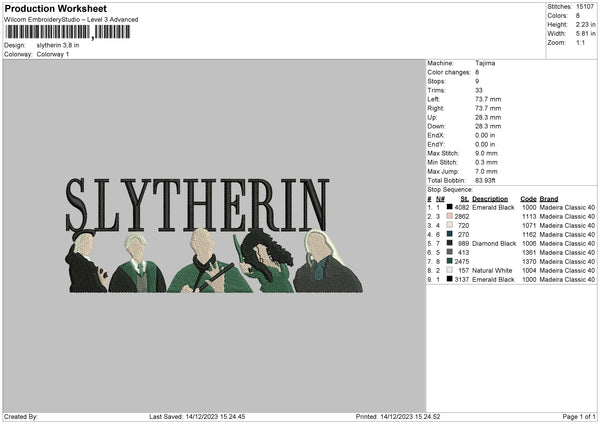The width and height of the screenshot is (600, 424).
Task: Click the 'Page 1 of 1' footer text
Action: click(579, 417)
